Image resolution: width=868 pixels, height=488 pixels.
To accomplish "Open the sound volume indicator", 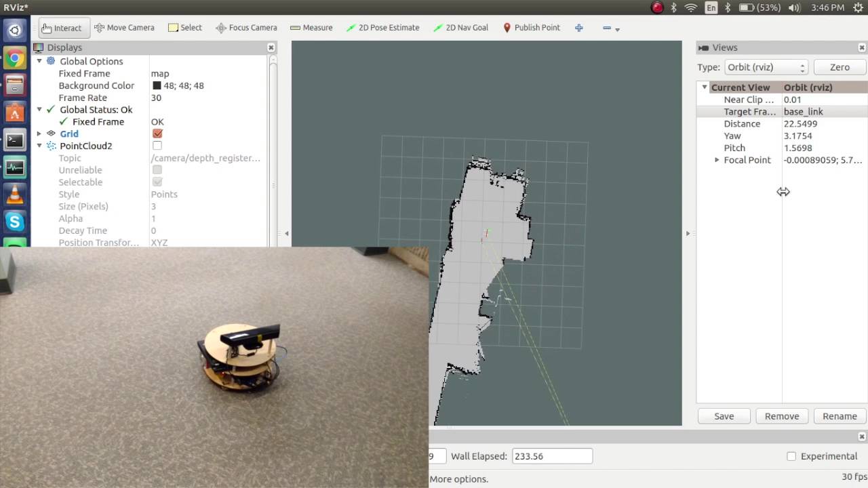I will click(794, 7).
